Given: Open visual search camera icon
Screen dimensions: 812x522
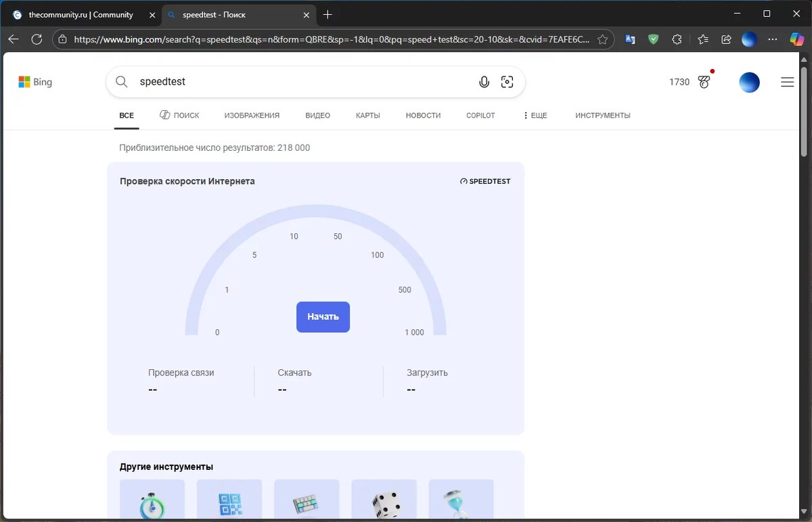Looking at the screenshot, I should 507,82.
